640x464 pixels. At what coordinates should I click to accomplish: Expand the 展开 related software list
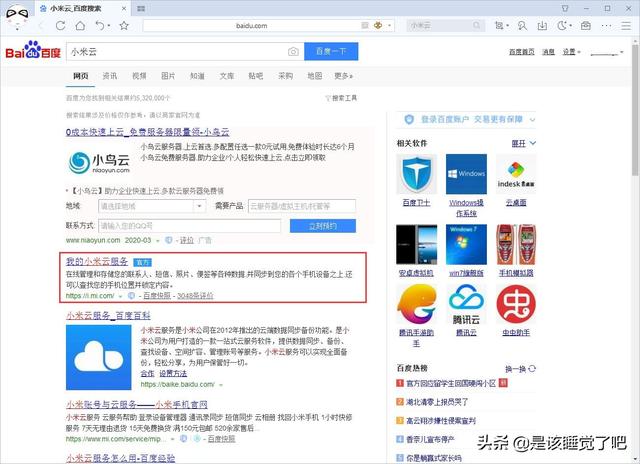tap(524, 143)
